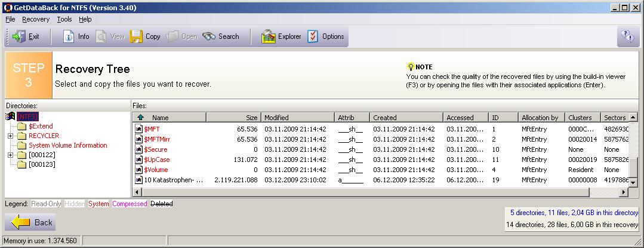Sort files by the Sectors column header

614,118
